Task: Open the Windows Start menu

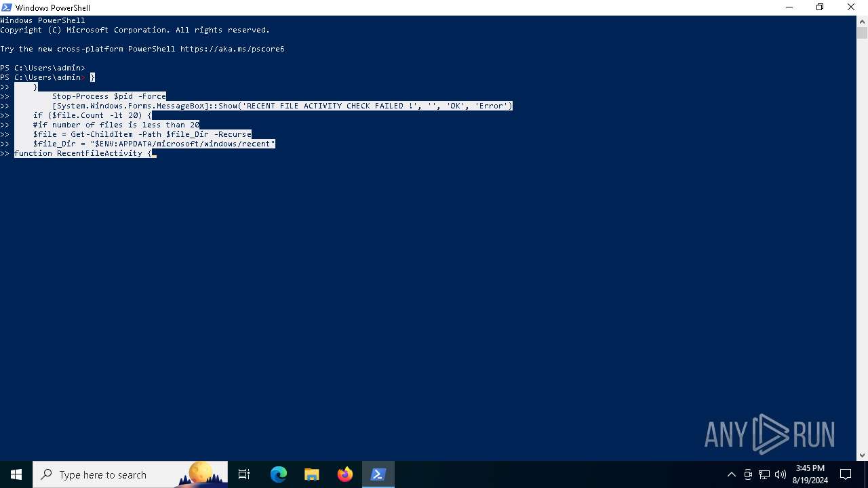Action: pos(16,474)
